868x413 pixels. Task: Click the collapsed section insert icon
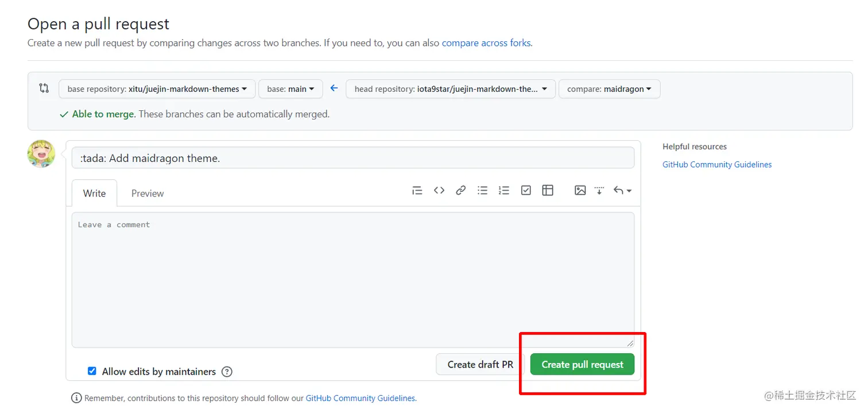click(599, 191)
